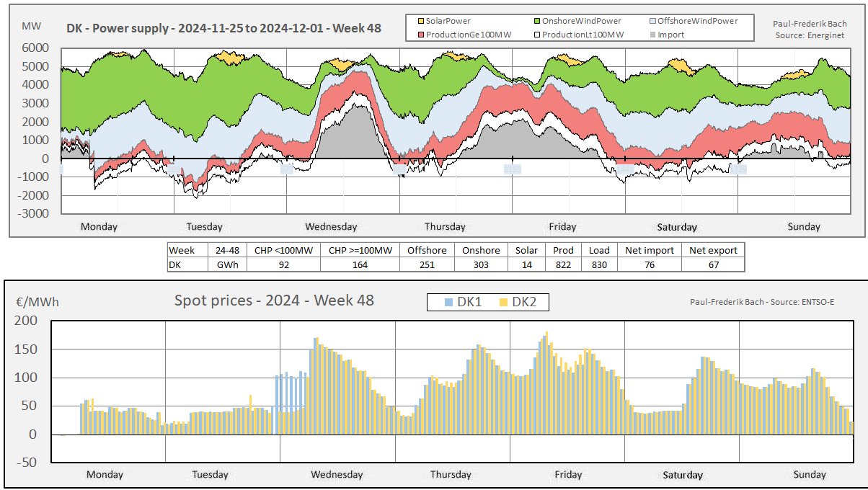Screen dimensions: 868x490
Task: Click the OnshoreWindPower green legend swatch
Action: 538,22
